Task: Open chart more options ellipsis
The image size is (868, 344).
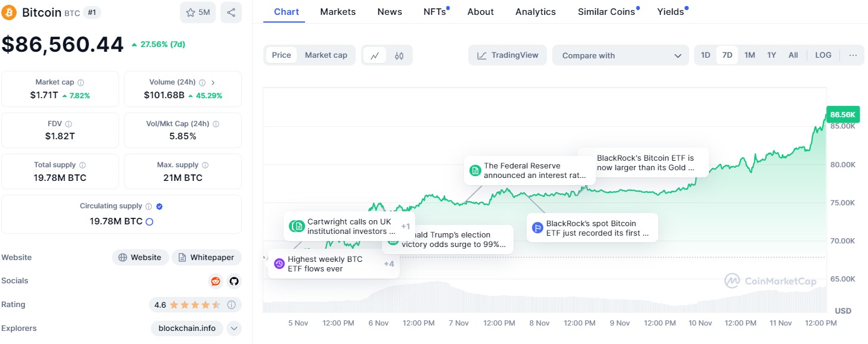Action: [x=853, y=55]
